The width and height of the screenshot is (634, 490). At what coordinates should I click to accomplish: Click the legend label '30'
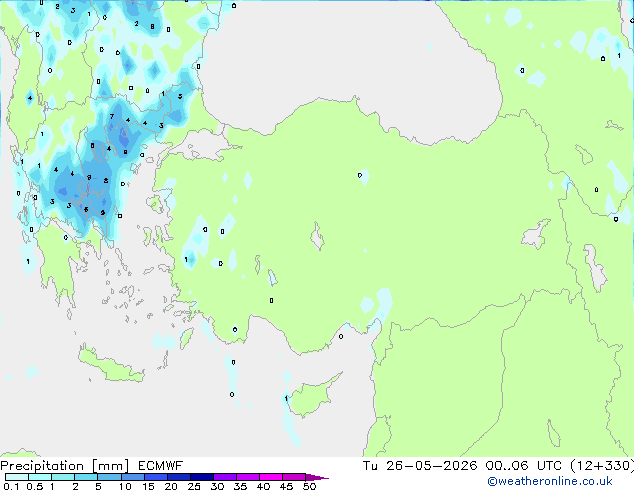click(x=217, y=486)
